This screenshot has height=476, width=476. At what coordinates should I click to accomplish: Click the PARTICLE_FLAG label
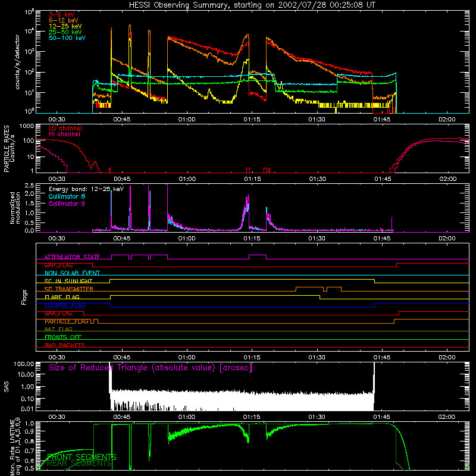tap(67, 321)
